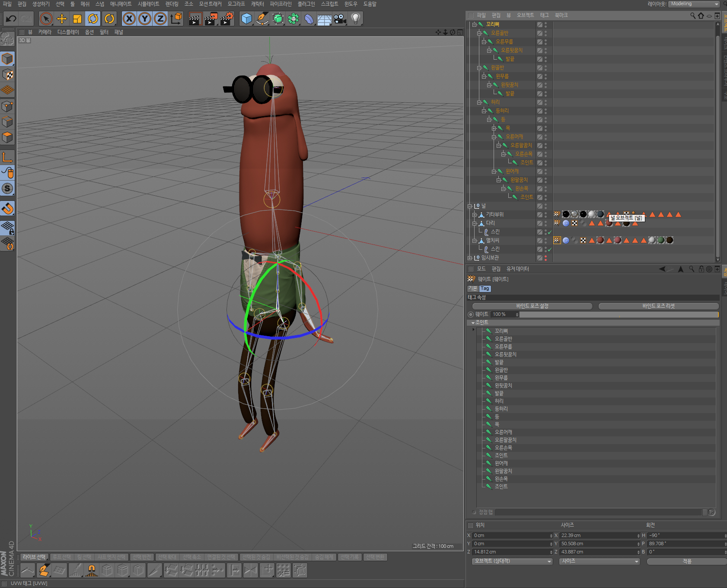Click the 웨이트 100% slider bar
Image resolution: width=727 pixels, height=588 pixels.
coord(619,315)
